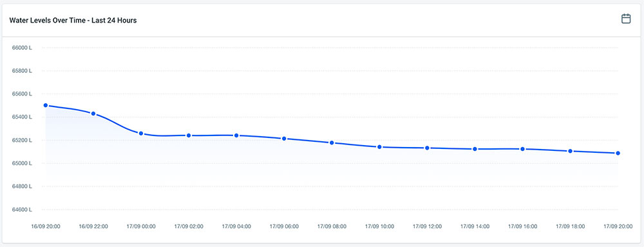Click the 65200 L y-axis value
This screenshot has width=644, height=247.
tap(22, 140)
